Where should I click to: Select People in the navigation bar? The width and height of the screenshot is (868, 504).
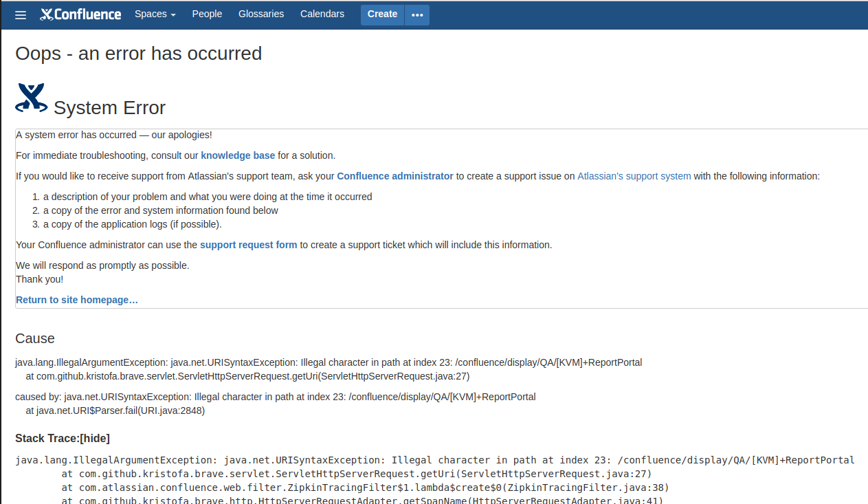pos(207,14)
